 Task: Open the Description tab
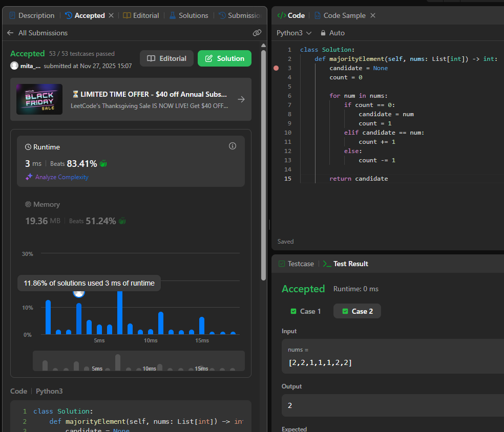pyautogui.click(x=32, y=15)
